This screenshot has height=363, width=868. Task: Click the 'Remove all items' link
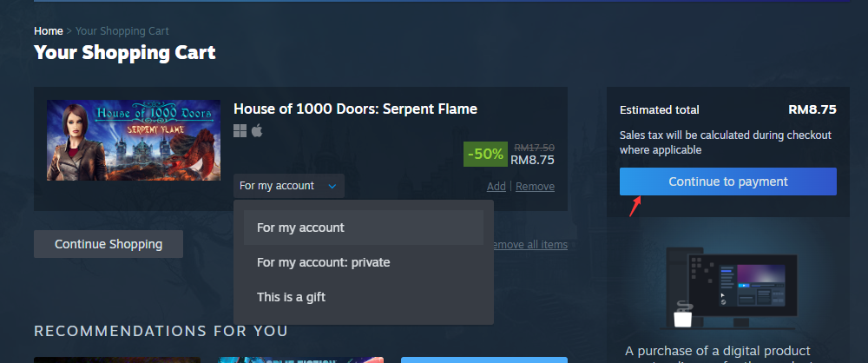click(530, 244)
